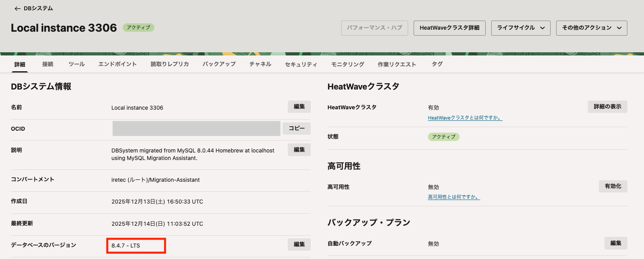
Task: Edit the 名前 field value
Action: [x=299, y=107]
